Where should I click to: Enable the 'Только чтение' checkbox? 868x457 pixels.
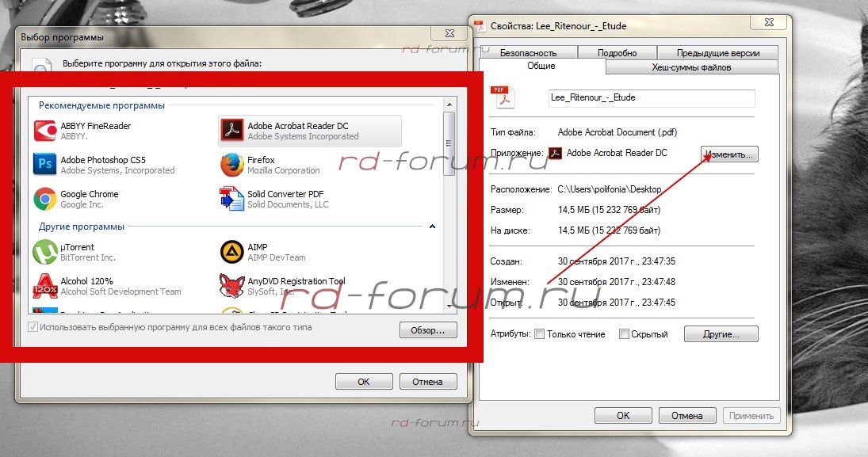(540, 334)
